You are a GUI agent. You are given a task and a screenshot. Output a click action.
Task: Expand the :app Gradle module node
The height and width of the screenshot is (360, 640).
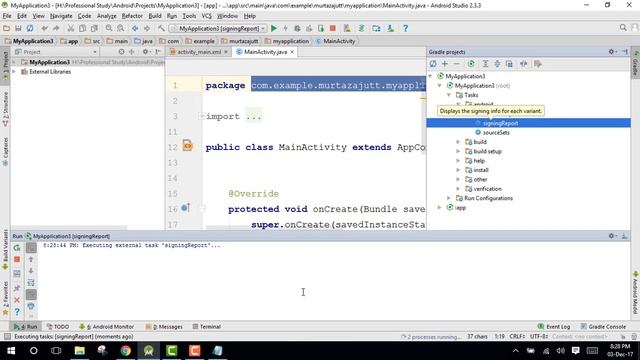coord(439,208)
